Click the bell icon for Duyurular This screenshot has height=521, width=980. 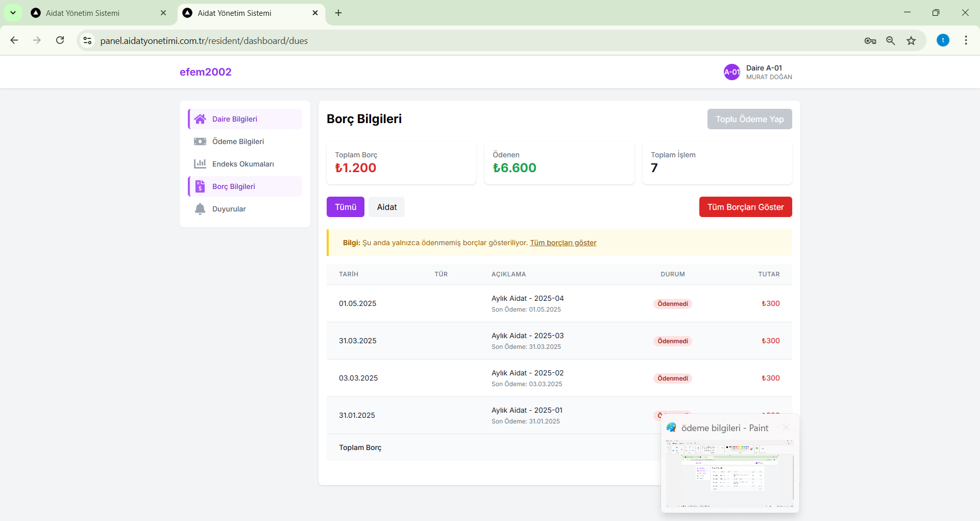coord(200,209)
